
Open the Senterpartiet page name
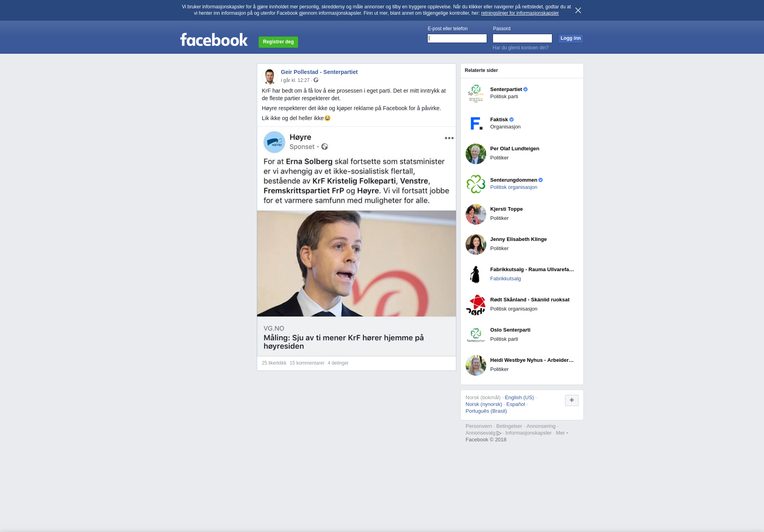(506, 89)
